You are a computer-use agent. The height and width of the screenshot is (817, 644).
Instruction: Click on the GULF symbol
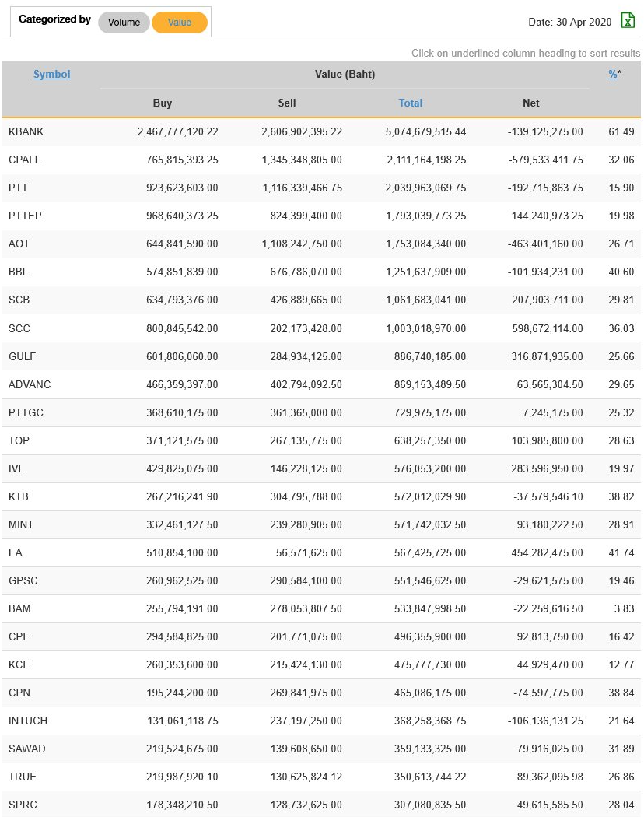(x=22, y=356)
